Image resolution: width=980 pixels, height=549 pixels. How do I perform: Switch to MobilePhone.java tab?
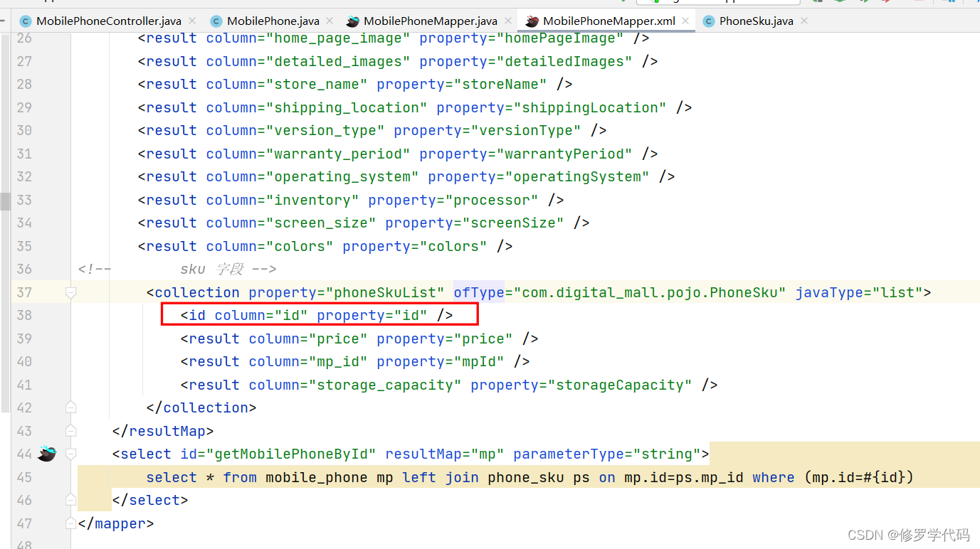[273, 21]
